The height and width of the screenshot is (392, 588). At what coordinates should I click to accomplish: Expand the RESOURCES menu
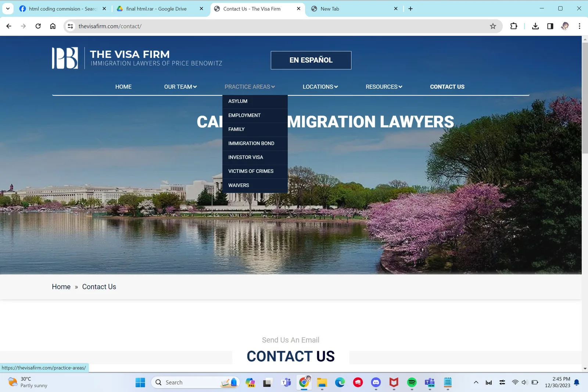click(x=384, y=87)
